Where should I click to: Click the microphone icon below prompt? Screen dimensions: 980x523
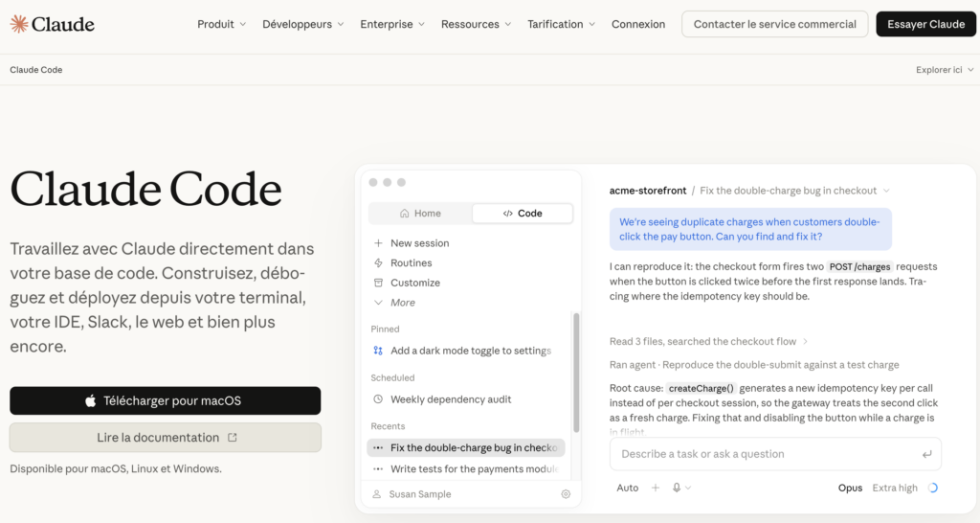677,488
